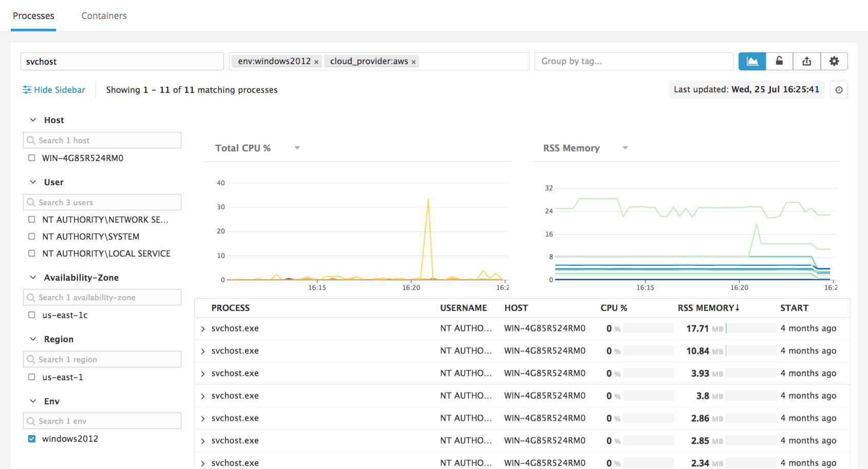Screen dimensions: 868x469
Task: Click the clock icon beside Last updated
Action: pyautogui.click(x=839, y=89)
